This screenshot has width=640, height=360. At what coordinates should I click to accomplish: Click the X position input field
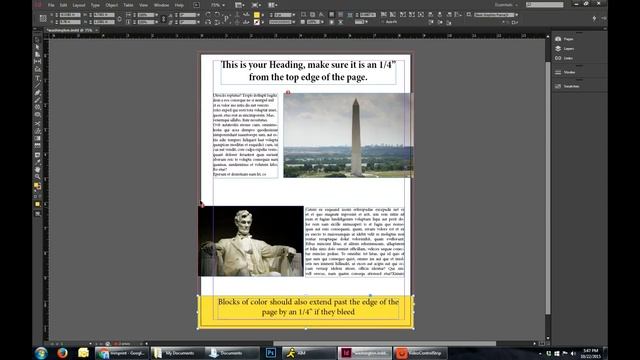click(70, 15)
